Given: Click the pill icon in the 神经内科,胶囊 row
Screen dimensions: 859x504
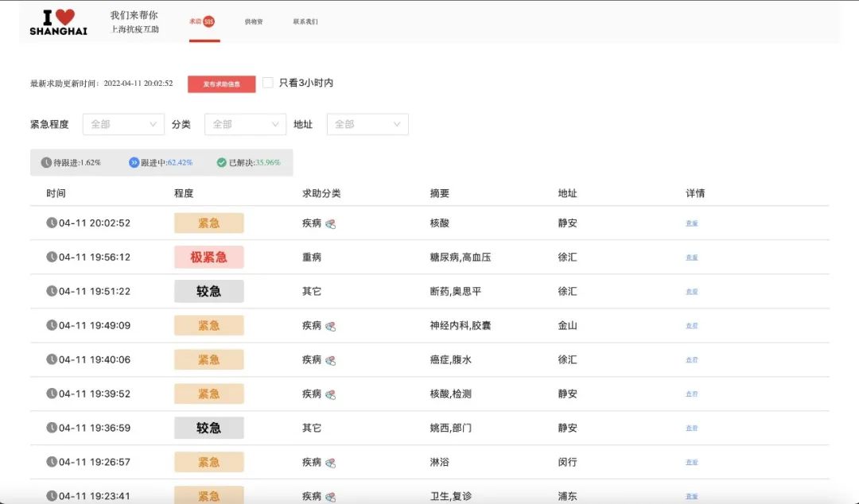Looking at the screenshot, I should 330,326.
